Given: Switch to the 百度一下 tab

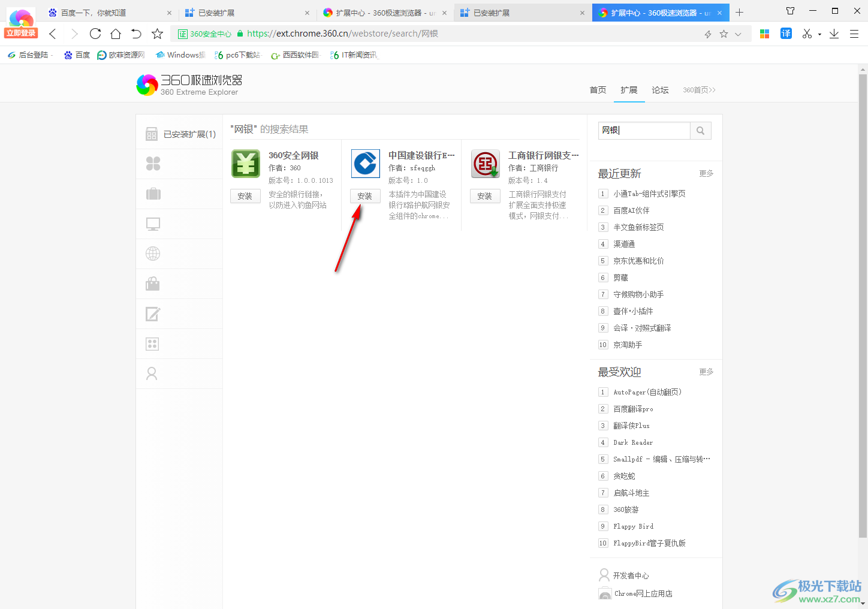Looking at the screenshot, I should coord(110,13).
